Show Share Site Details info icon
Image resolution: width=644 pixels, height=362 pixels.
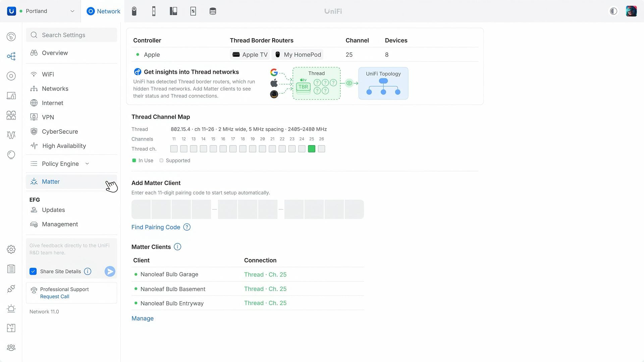(x=88, y=271)
